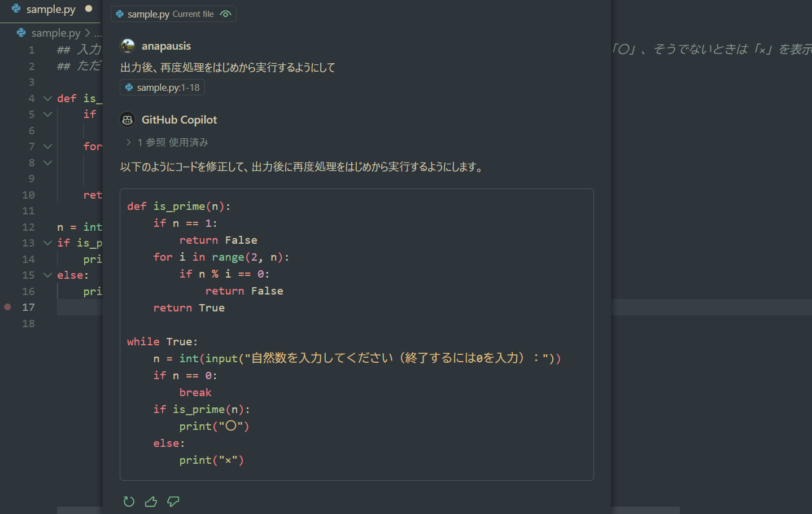Click the unsaved changes dot on sample.py tab
Image resolution: width=812 pixels, height=514 pixels.
(89, 9)
